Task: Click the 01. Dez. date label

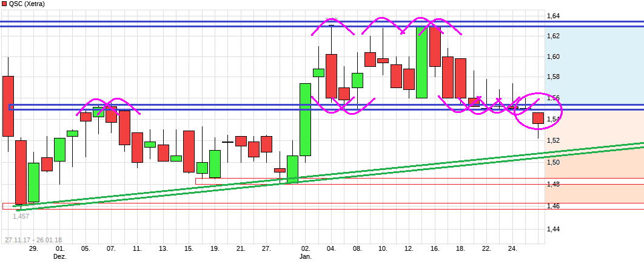Action: click(x=59, y=252)
